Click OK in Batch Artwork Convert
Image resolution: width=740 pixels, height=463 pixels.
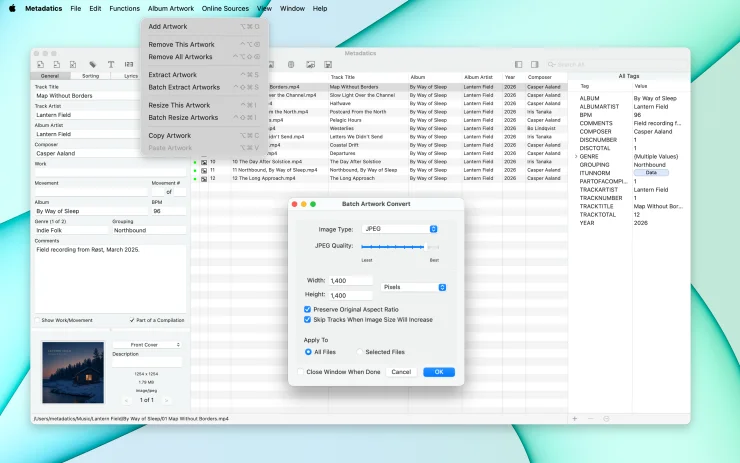pyautogui.click(x=439, y=372)
